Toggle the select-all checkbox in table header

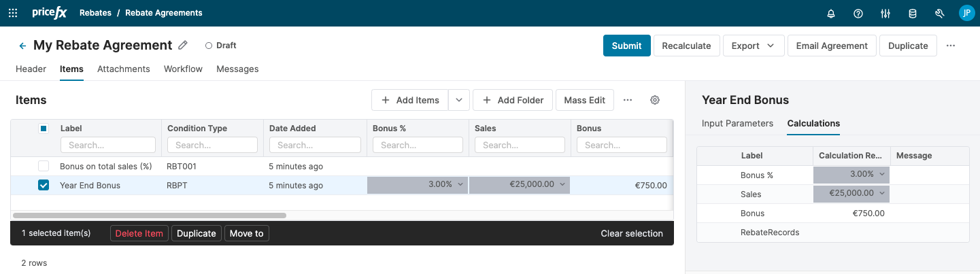44,129
